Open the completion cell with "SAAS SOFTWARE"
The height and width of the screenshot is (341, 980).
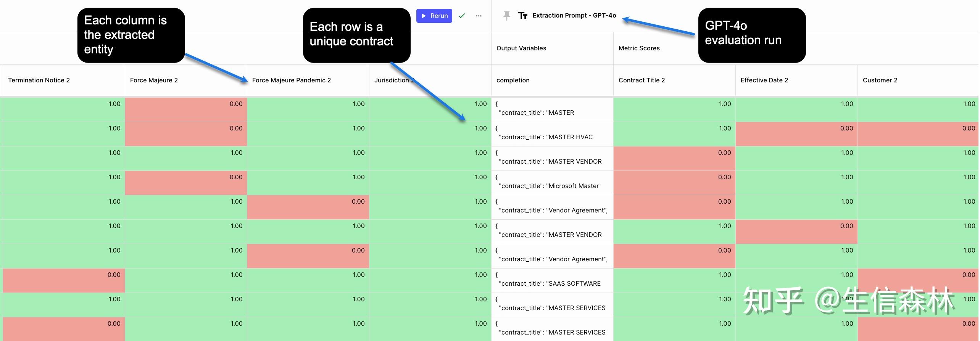coord(552,280)
